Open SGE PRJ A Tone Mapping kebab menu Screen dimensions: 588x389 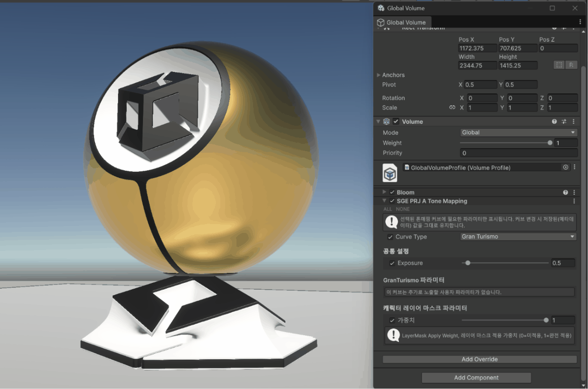574,201
